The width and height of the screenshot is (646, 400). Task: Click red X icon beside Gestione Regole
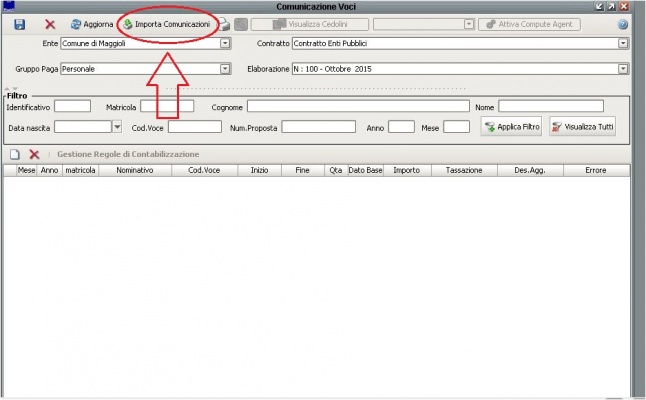[34, 154]
